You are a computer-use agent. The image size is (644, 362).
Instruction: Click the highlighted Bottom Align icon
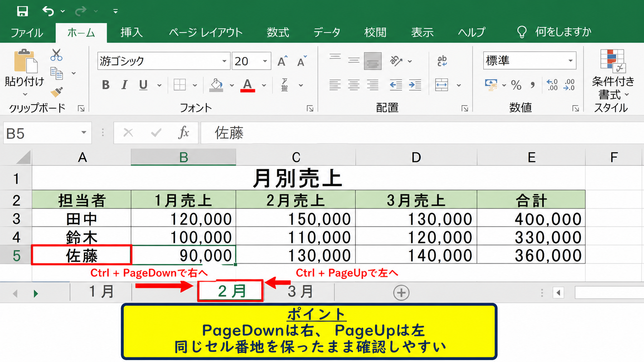click(x=373, y=61)
